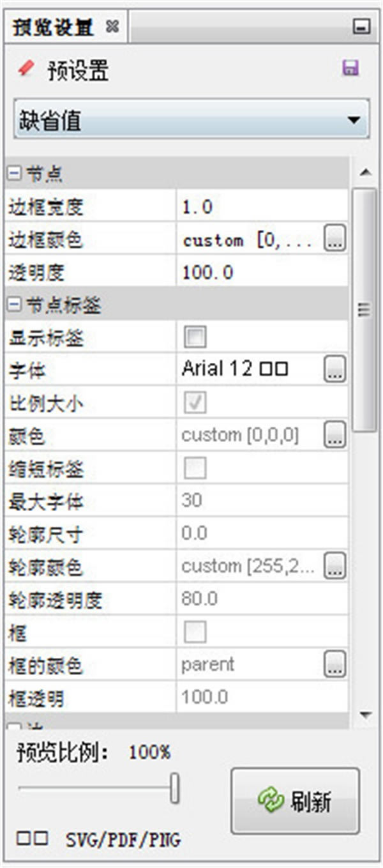Toggle the 缩短标签 checkbox
This screenshot has height=868, width=383.
click(195, 468)
